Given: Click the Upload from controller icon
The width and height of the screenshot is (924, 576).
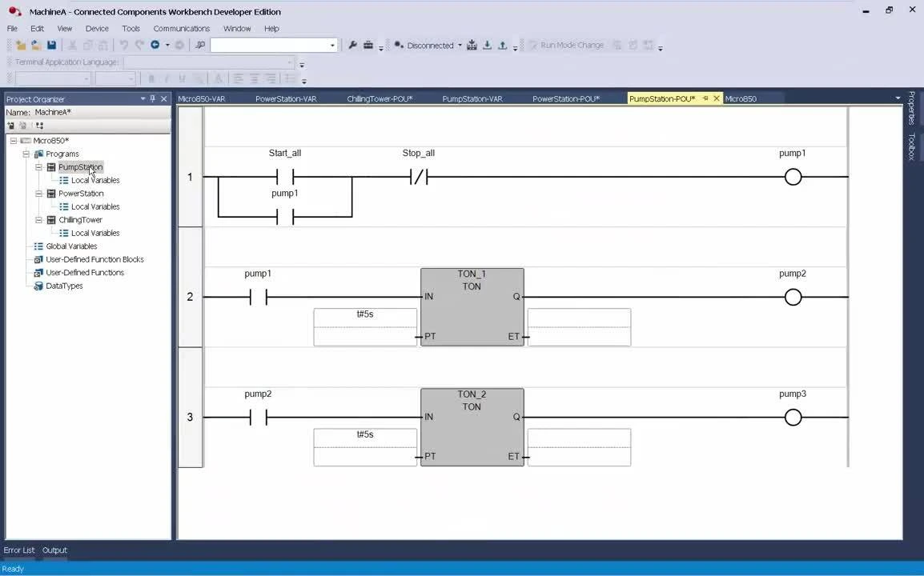Looking at the screenshot, I should (502, 45).
